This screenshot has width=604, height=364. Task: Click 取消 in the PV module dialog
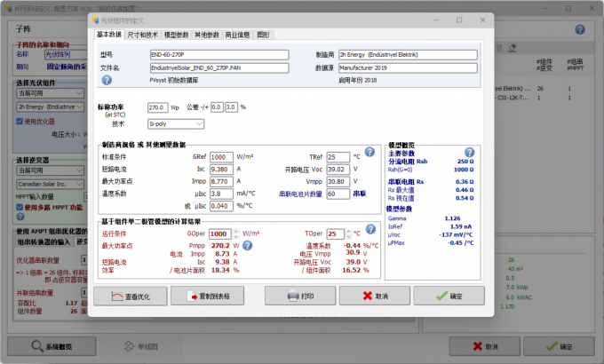tap(375, 297)
